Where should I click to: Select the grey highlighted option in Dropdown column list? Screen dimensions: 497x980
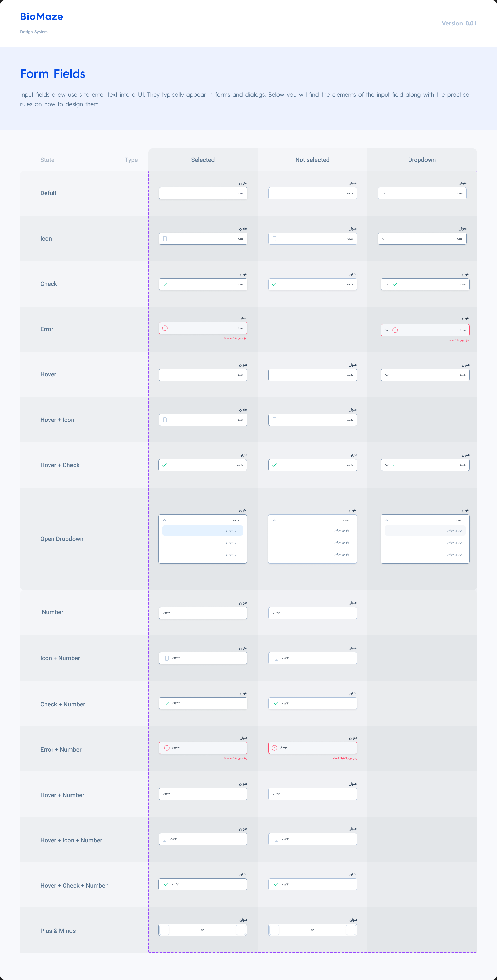click(425, 530)
